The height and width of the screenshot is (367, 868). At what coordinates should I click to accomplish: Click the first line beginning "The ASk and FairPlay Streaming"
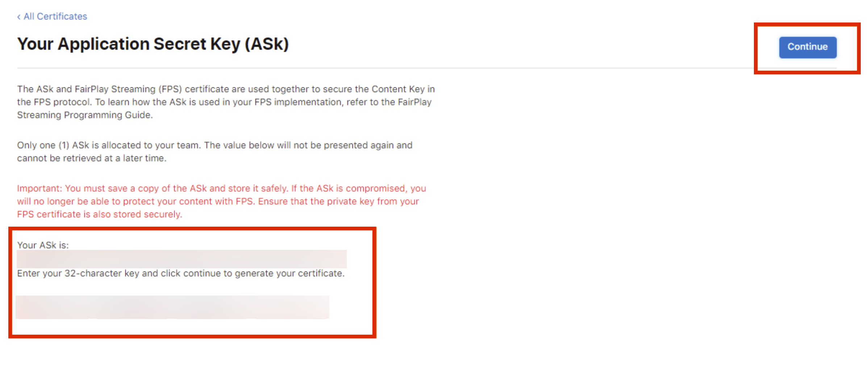(225, 89)
